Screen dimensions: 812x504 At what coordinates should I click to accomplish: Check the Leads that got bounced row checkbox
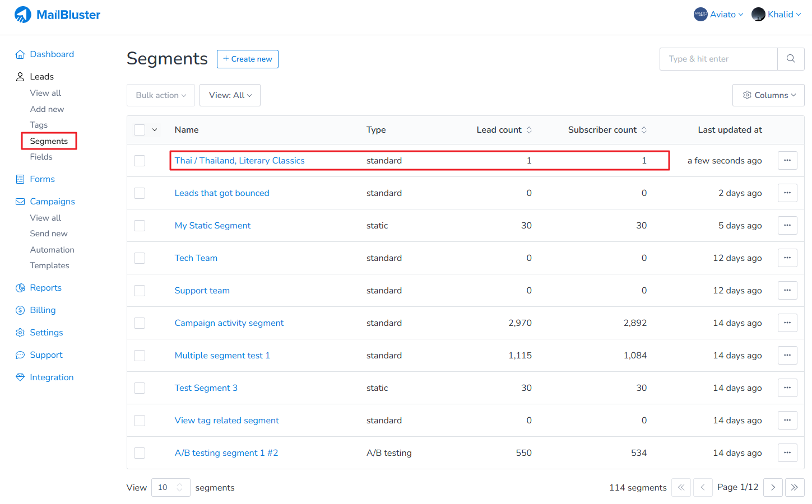[140, 193]
